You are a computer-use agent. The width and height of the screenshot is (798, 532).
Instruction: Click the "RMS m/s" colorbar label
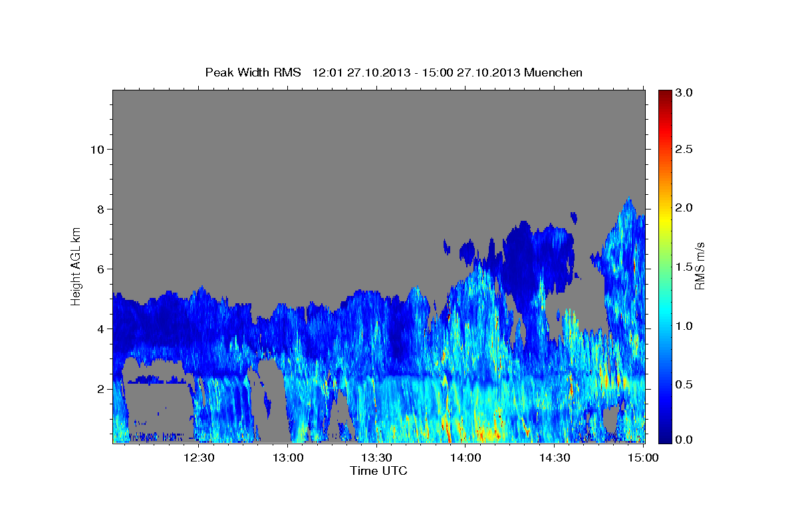click(700, 265)
